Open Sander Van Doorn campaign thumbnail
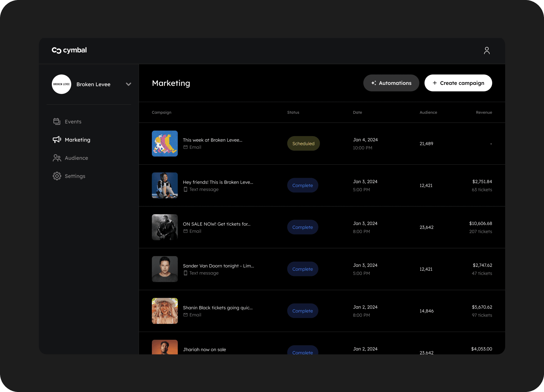The image size is (544, 392). 165,269
